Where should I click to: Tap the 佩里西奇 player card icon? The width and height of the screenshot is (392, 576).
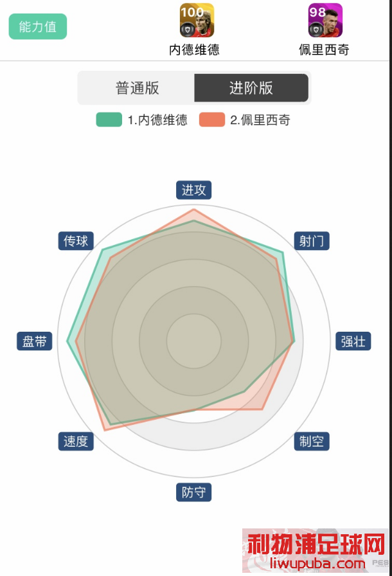(325, 20)
